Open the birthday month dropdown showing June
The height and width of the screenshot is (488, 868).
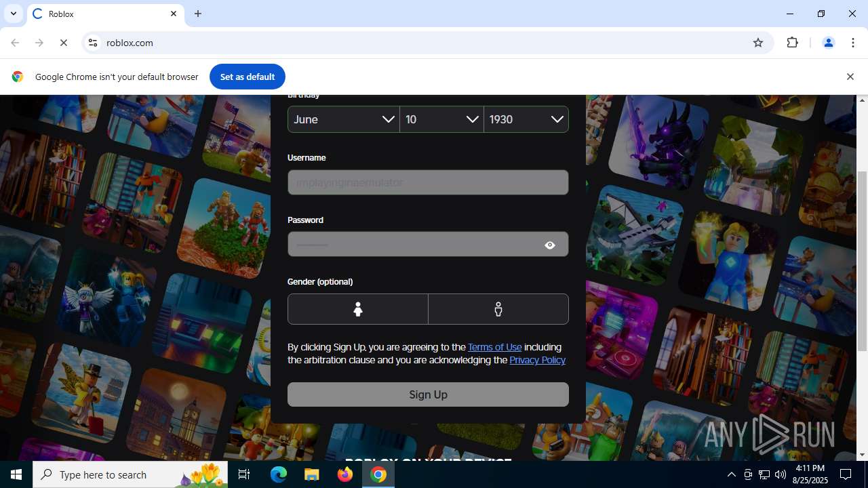point(343,119)
